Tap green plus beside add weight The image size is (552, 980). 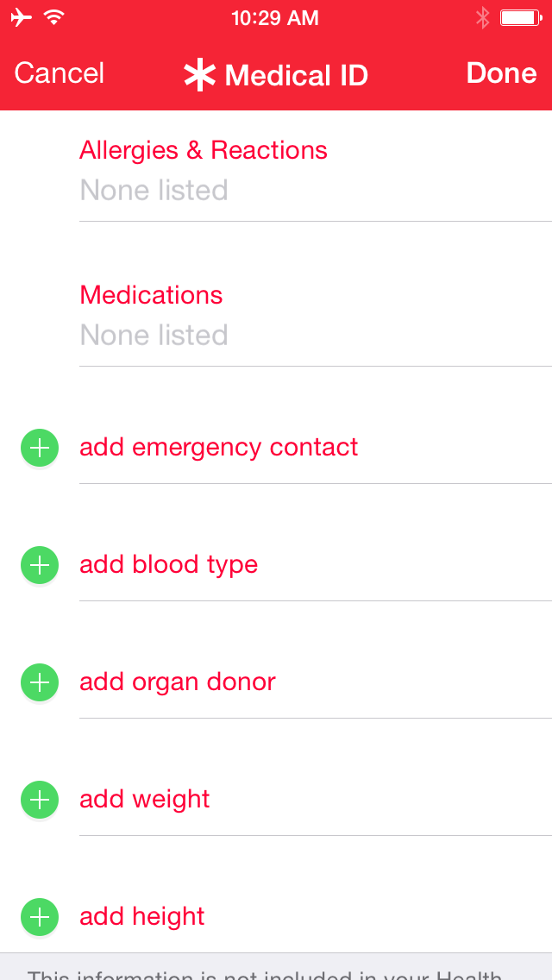tap(40, 800)
